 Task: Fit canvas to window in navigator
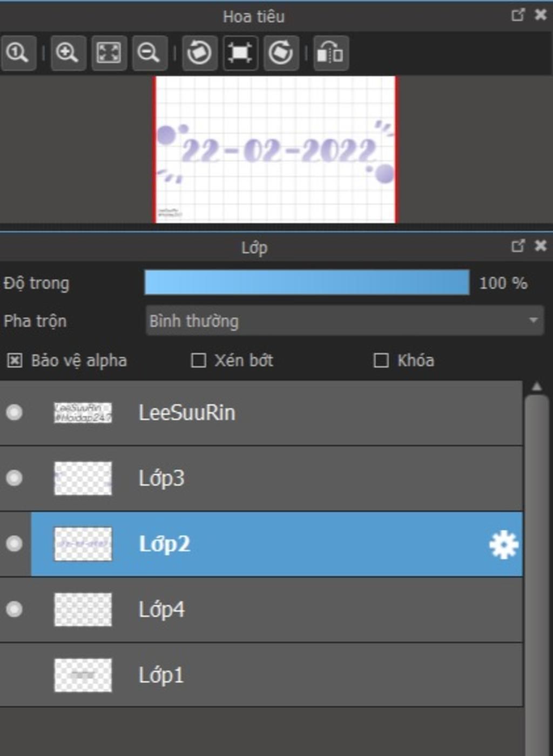[x=109, y=53]
